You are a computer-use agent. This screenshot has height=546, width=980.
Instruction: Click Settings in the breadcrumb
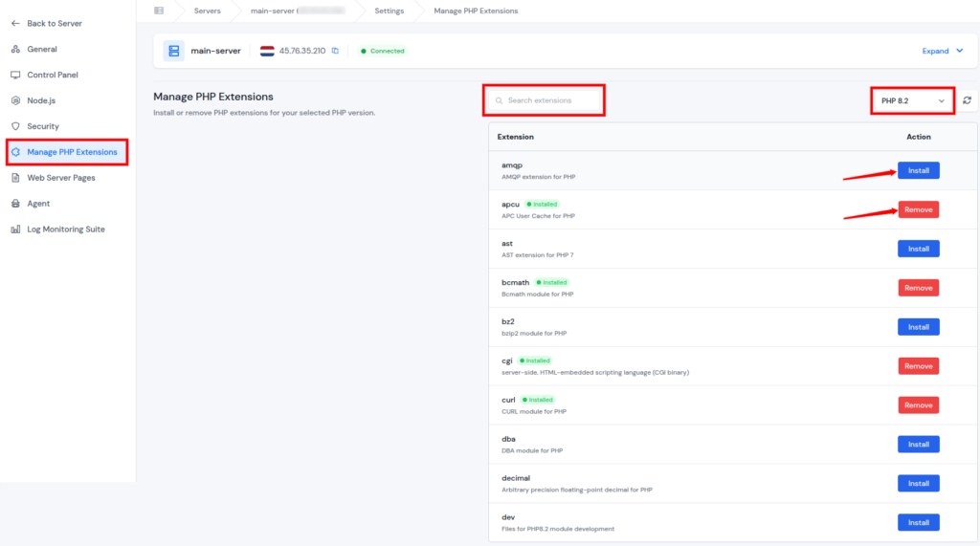coord(389,11)
